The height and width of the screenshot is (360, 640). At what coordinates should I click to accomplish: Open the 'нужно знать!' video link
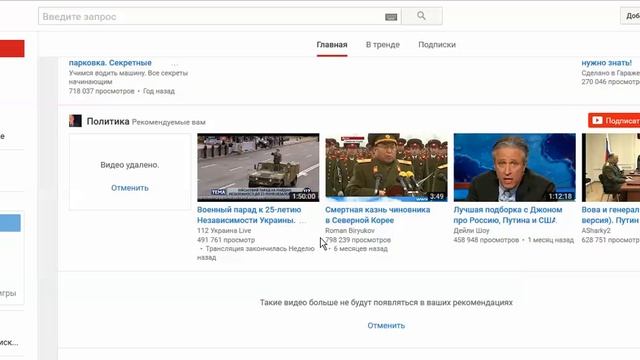click(x=607, y=63)
